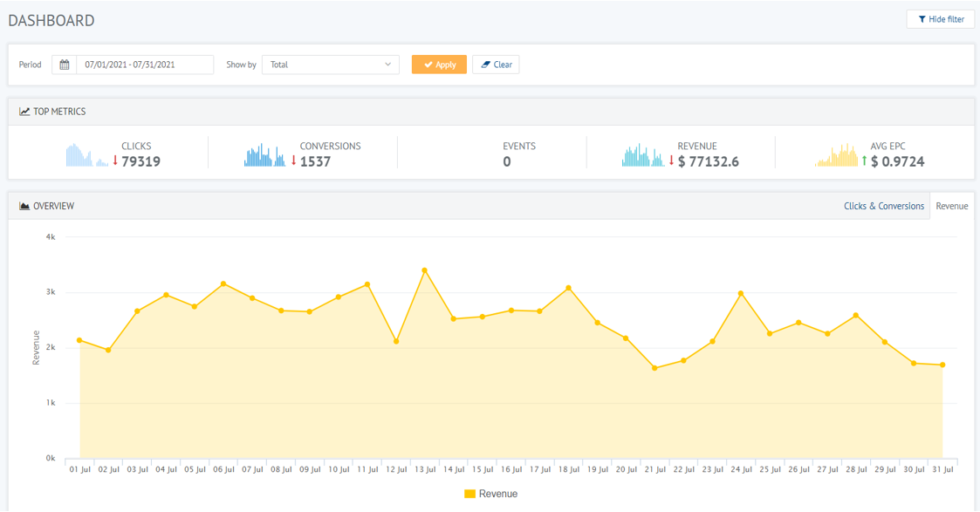Viewport: 980px width, 512px height.
Task: Click the Clicks sparkline chart icon
Action: coord(87,155)
